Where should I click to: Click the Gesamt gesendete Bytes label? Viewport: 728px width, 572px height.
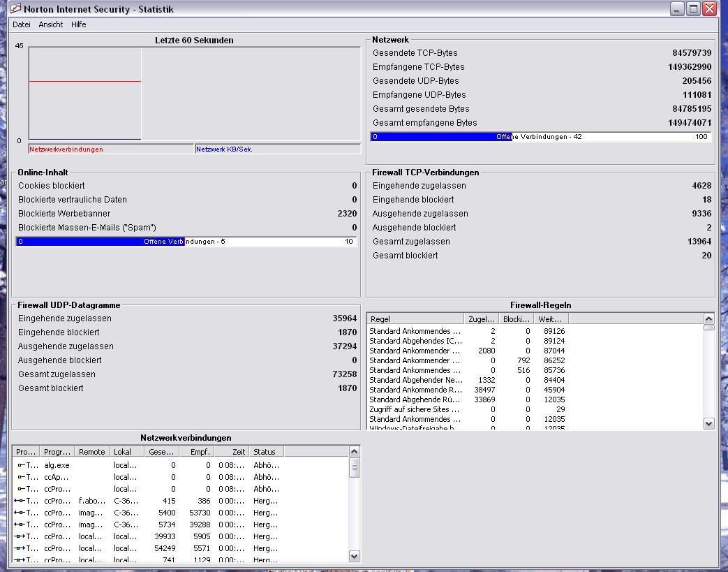point(421,109)
